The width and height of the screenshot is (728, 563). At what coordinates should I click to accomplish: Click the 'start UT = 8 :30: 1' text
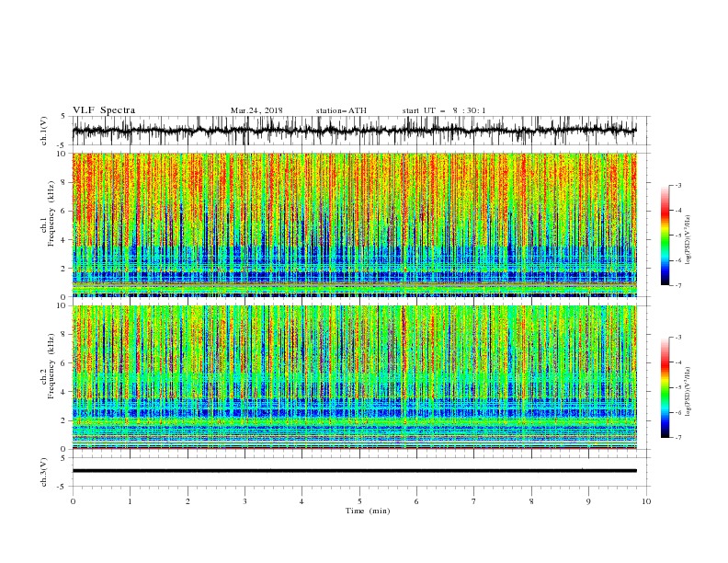tap(444, 110)
